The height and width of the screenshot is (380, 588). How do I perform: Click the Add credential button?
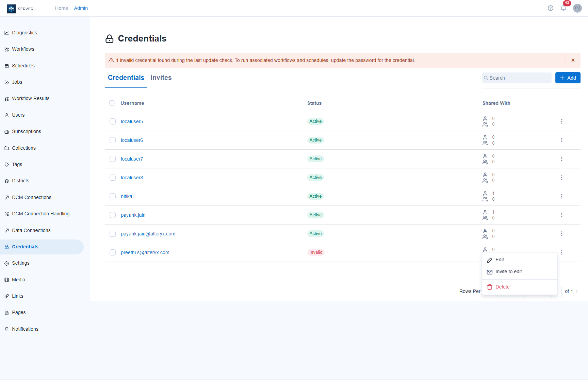[567, 78]
